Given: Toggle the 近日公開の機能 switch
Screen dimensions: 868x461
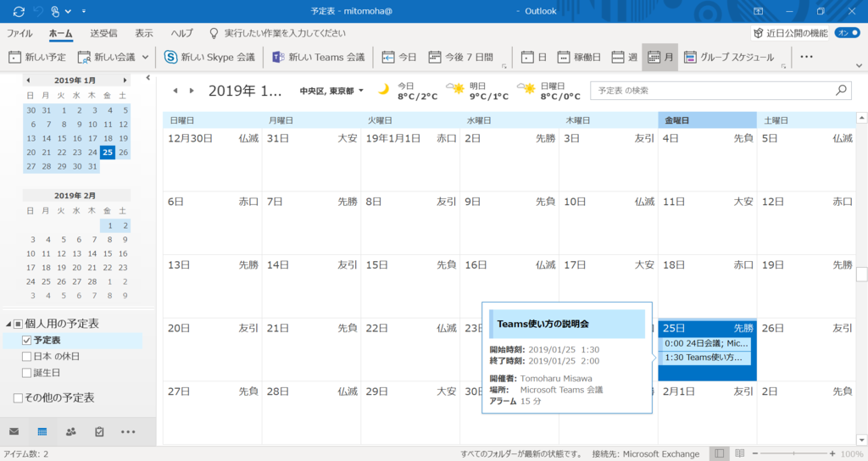Looking at the screenshot, I should coord(847,33).
